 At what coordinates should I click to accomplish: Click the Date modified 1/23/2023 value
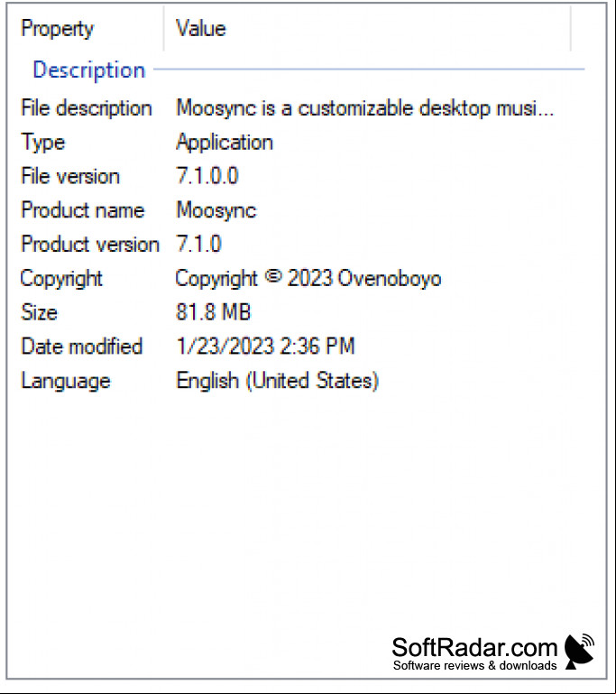coord(265,347)
